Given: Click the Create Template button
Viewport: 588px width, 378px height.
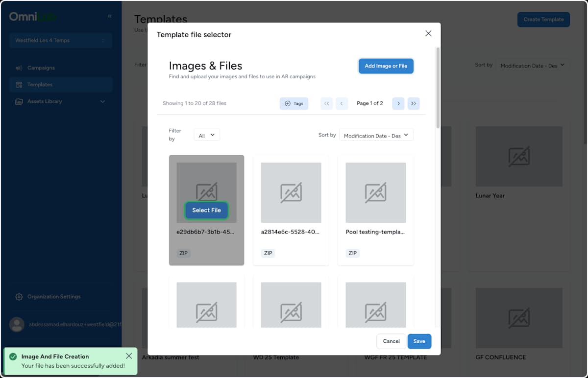Looking at the screenshot, I should point(543,20).
